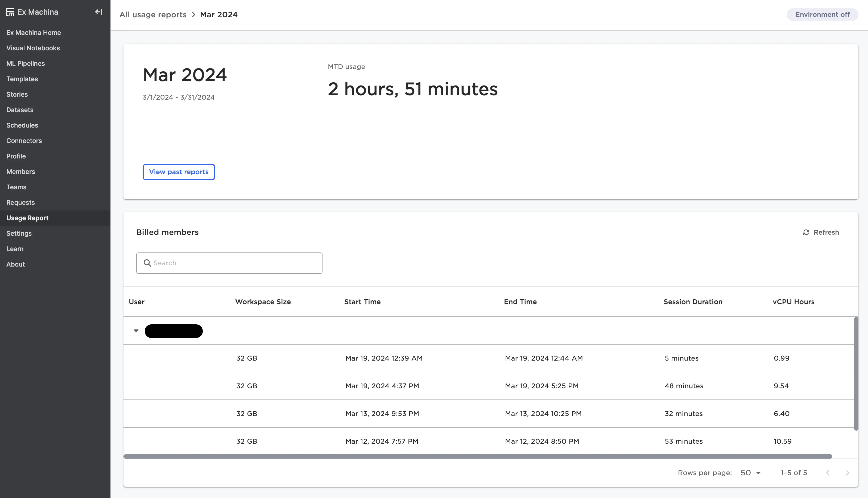Viewport: 868px width, 498px height.
Task: Click the search magnifier icon
Action: 147,263
